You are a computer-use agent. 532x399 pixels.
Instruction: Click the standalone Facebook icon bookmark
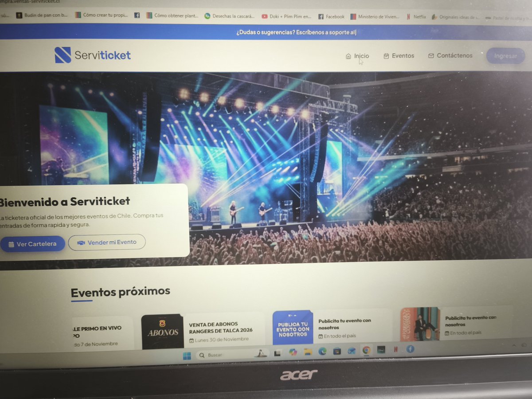[x=137, y=15]
